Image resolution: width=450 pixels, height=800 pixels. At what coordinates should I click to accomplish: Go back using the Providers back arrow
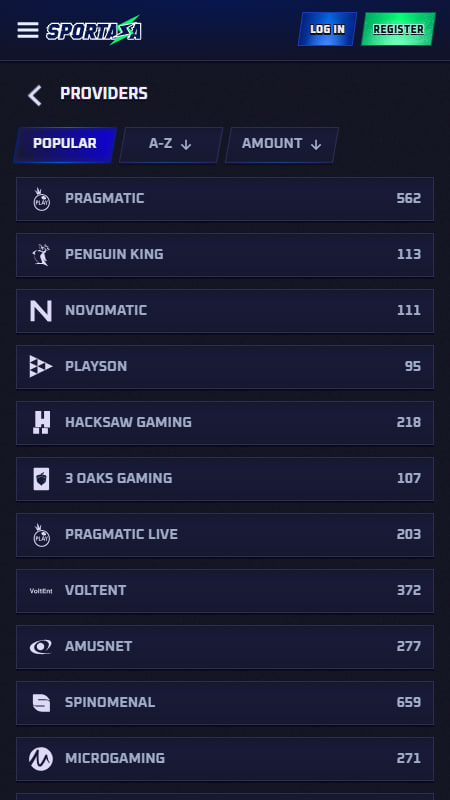[x=35, y=95]
